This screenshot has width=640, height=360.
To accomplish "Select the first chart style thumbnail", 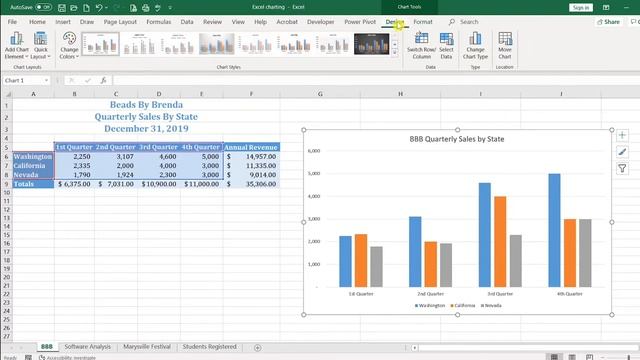I will [100, 44].
